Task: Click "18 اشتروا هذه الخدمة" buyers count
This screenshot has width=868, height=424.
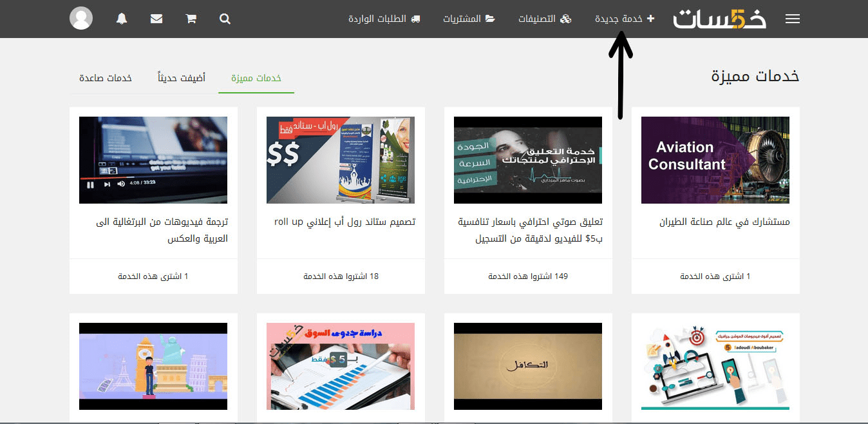Action: [x=341, y=276]
